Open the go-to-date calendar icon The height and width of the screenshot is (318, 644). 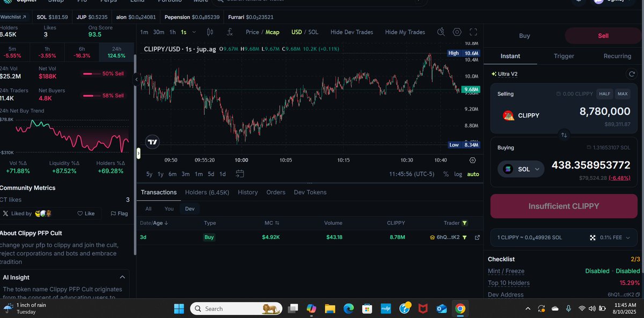point(240,174)
